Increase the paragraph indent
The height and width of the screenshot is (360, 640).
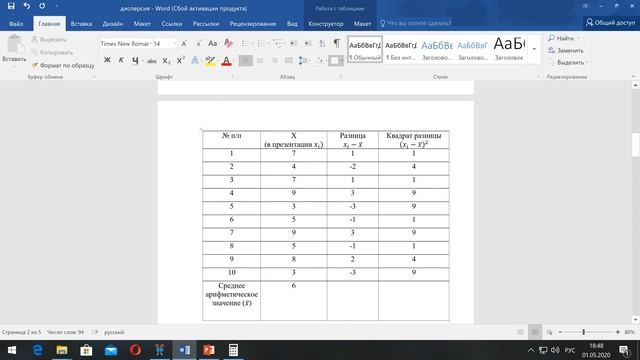308,43
